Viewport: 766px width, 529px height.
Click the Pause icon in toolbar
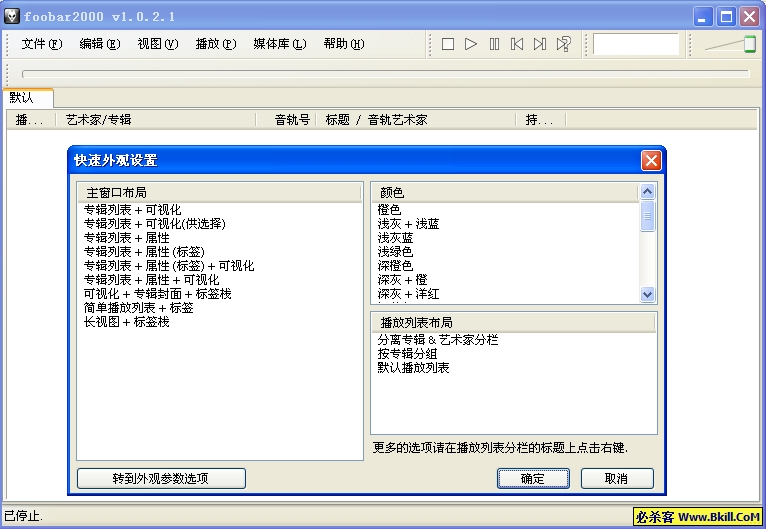[x=494, y=44]
